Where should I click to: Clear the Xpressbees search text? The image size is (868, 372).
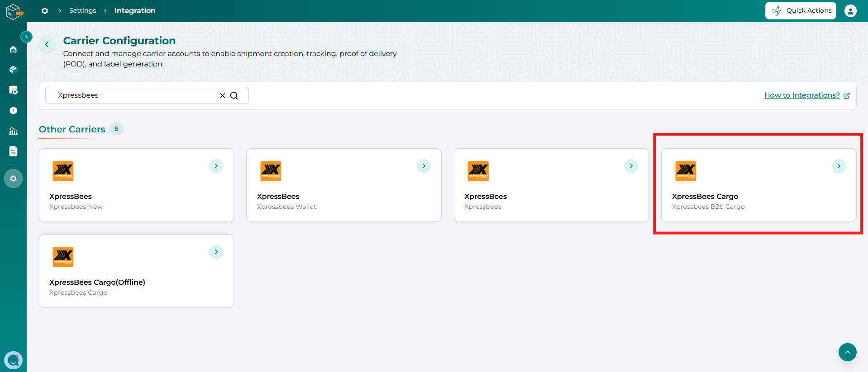click(x=223, y=95)
